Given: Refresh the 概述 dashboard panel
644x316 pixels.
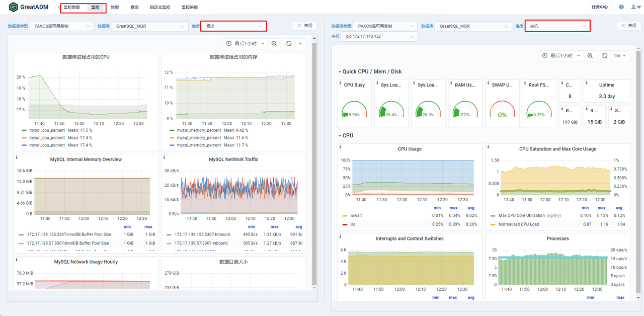Looking at the screenshot, I should click(x=289, y=44).
